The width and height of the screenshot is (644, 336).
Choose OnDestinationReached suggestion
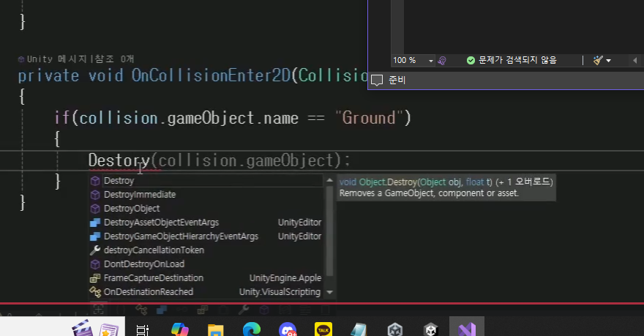tap(206, 292)
